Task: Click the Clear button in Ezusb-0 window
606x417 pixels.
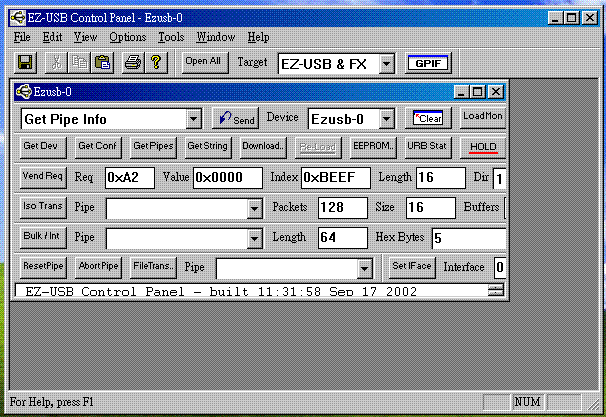Action: pos(429,118)
